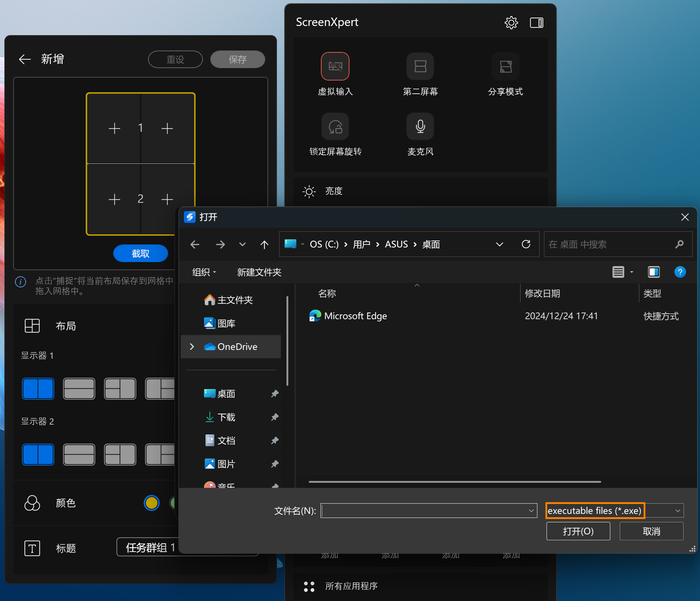The image size is (700, 601).
Task: Go back from the 新增 panel
Action: click(x=25, y=59)
